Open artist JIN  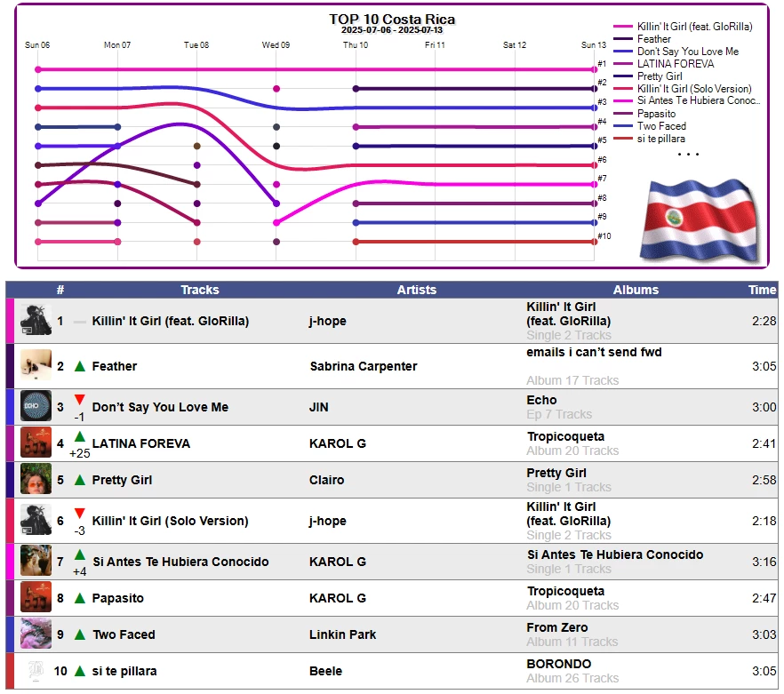[x=318, y=407]
